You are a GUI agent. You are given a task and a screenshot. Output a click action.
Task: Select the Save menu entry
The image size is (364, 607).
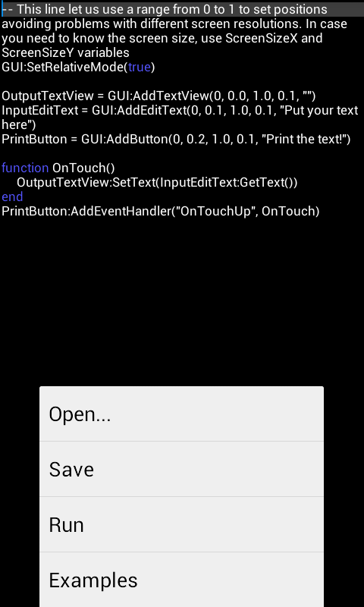(x=181, y=469)
